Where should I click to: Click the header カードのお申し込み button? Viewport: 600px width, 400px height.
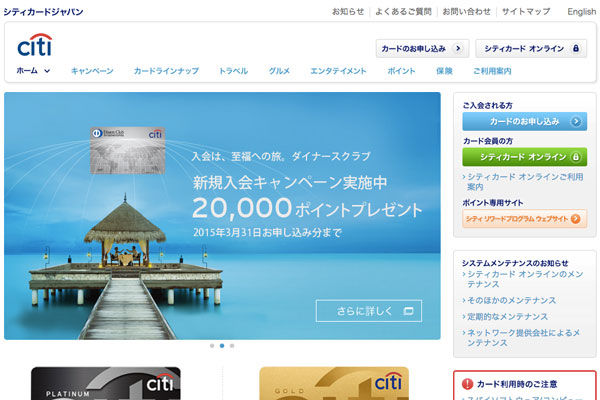click(x=422, y=49)
